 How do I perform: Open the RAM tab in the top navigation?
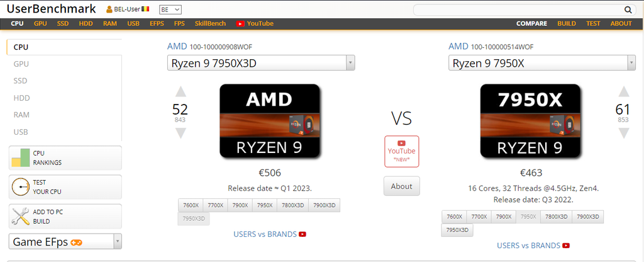109,24
